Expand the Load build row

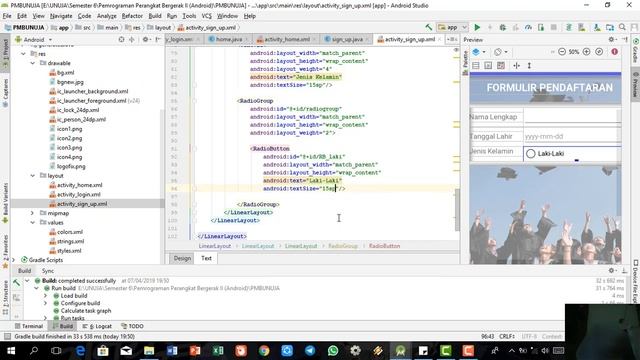[46, 296]
